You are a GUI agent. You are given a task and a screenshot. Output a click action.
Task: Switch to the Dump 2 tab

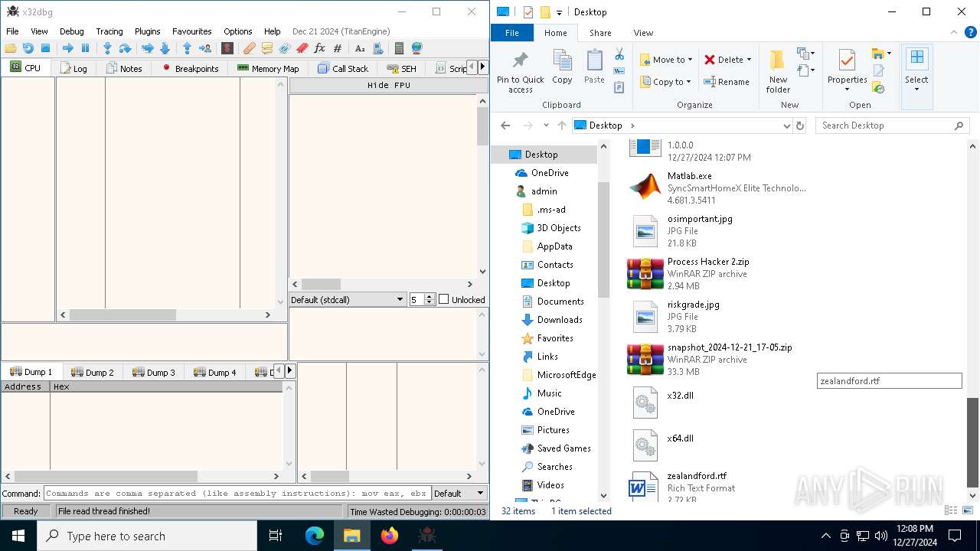click(93, 372)
